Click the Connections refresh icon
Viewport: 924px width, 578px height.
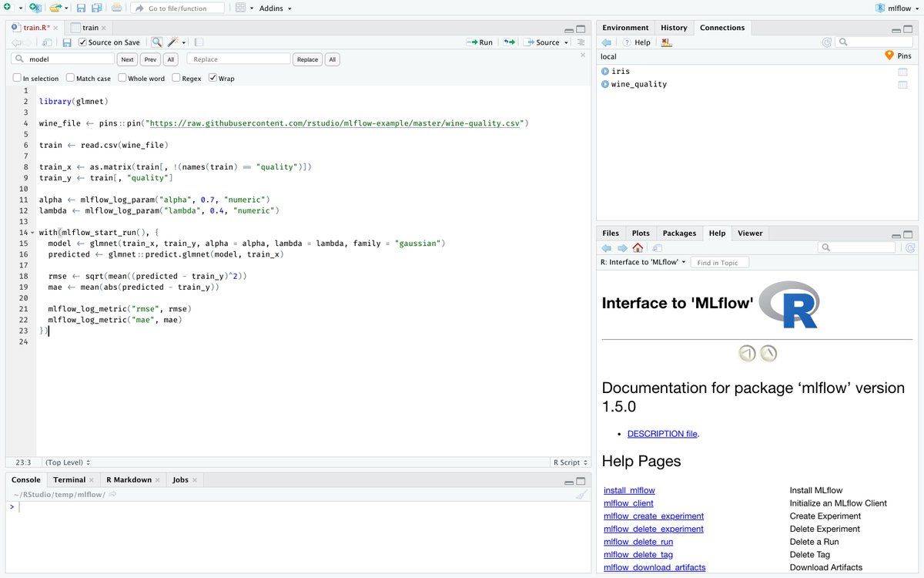(x=827, y=42)
